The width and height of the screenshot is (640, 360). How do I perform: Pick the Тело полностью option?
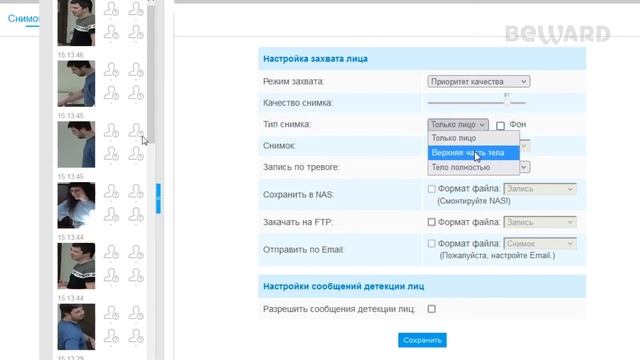pos(473,167)
